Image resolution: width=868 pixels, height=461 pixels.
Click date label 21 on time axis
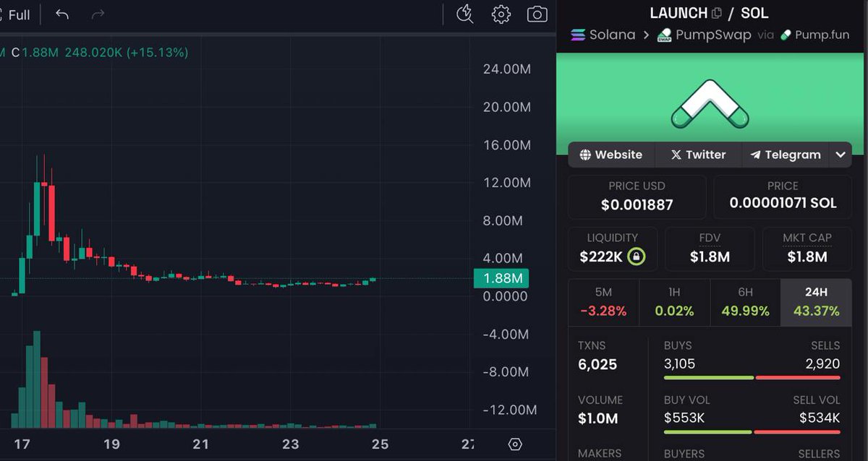201,444
